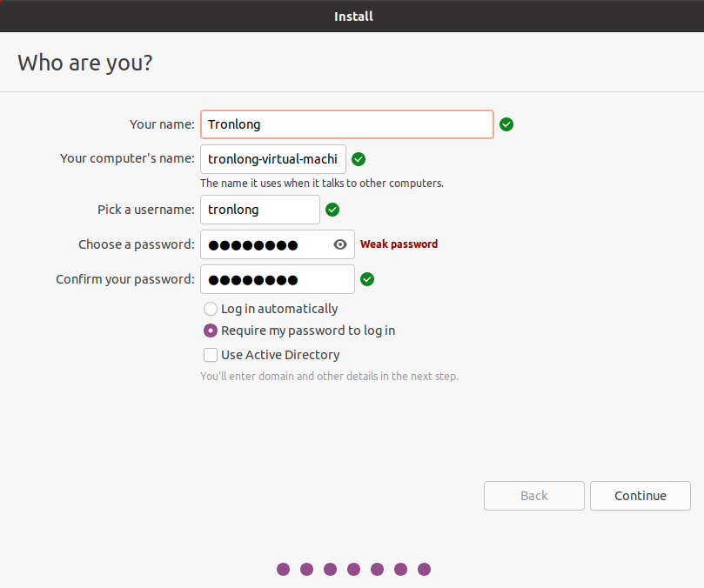
Task: Click the Install window title bar
Action: [352, 16]
